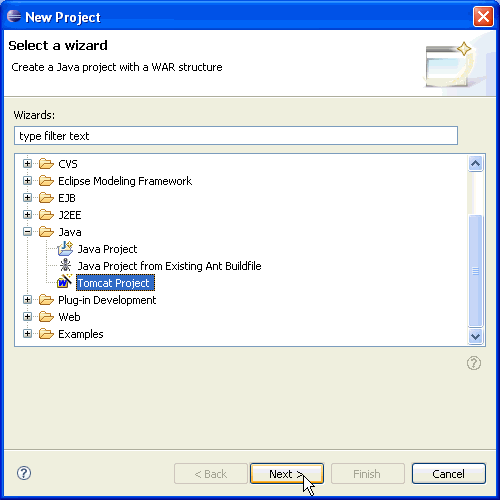This screenshot has height=500, width=500.
Task: Click the Java Project icon
Action: tap(65, 249)
